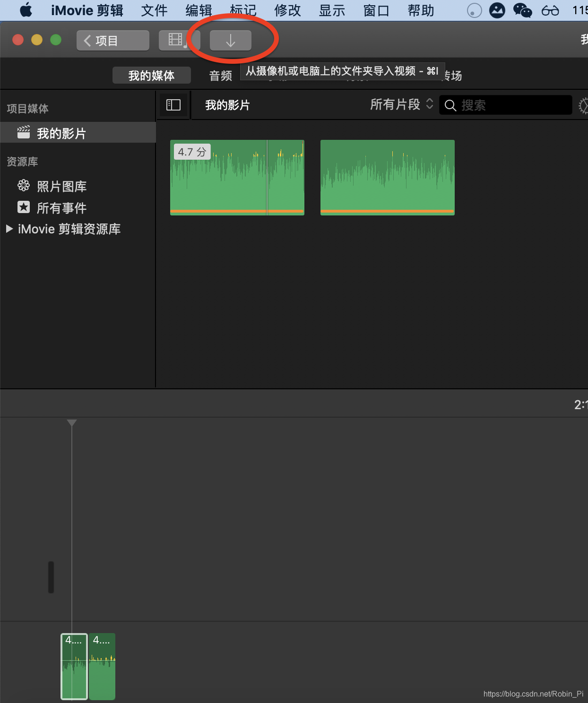Screen dimensions: 588x703
Task: Click the WeChat menu bar icon
Action: (522, 10)
